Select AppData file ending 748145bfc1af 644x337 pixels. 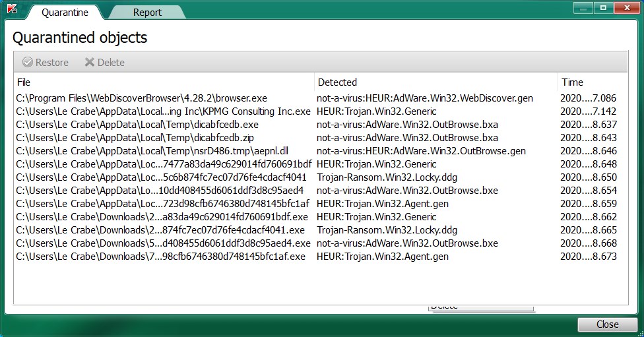point(321,204)
